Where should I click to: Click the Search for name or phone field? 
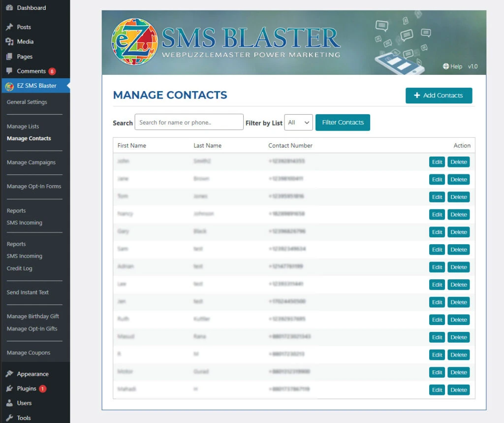189,122
